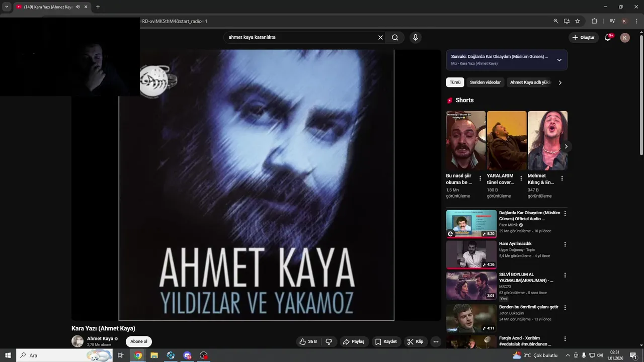Viewport: 644px width, 362px height.
Task: Show hidden system tray icons
Action: [x=568, y=355]
